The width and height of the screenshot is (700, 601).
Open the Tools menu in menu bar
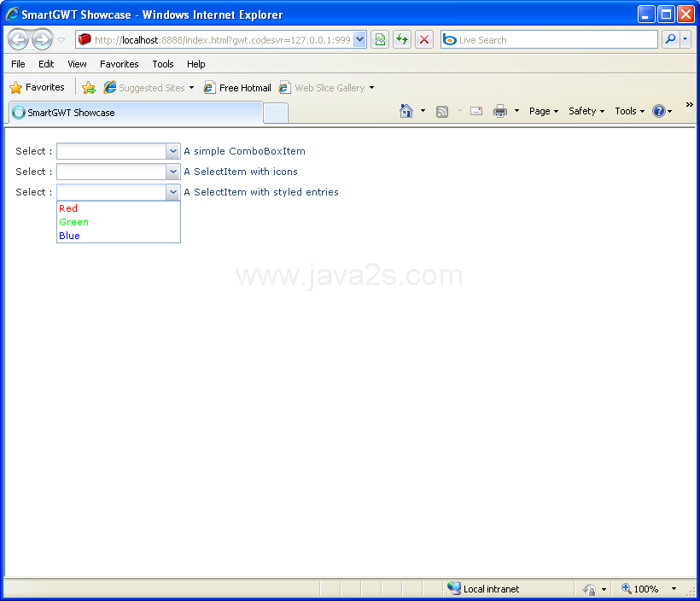(163, 64)
